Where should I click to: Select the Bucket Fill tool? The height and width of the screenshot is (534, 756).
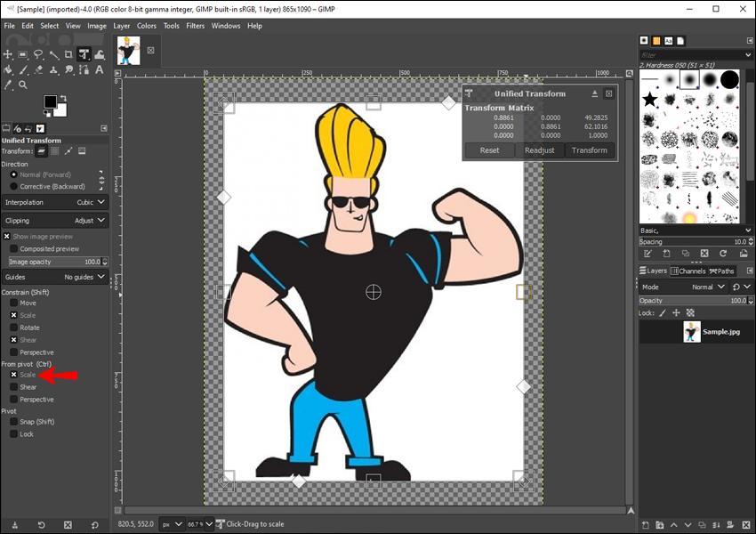(8, 69)
